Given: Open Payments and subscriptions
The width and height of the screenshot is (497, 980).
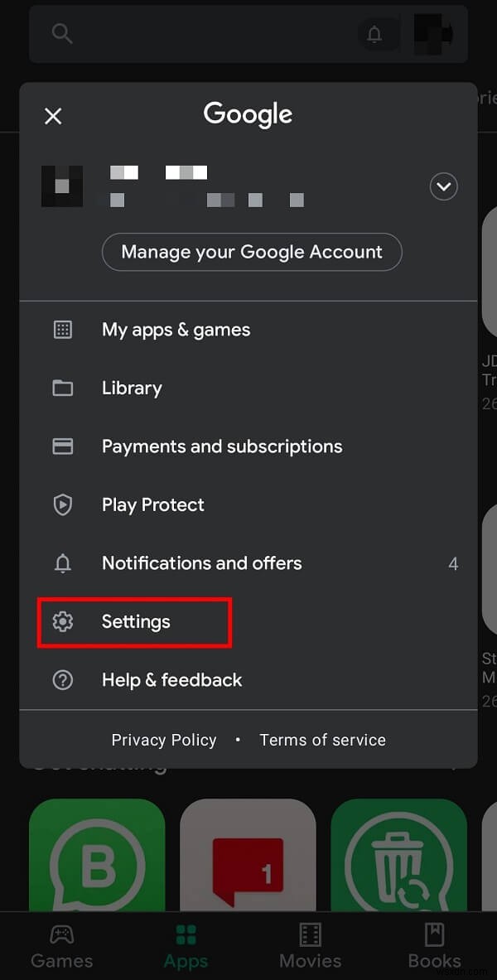Looking at the screenshot, I should coord(221,446).
